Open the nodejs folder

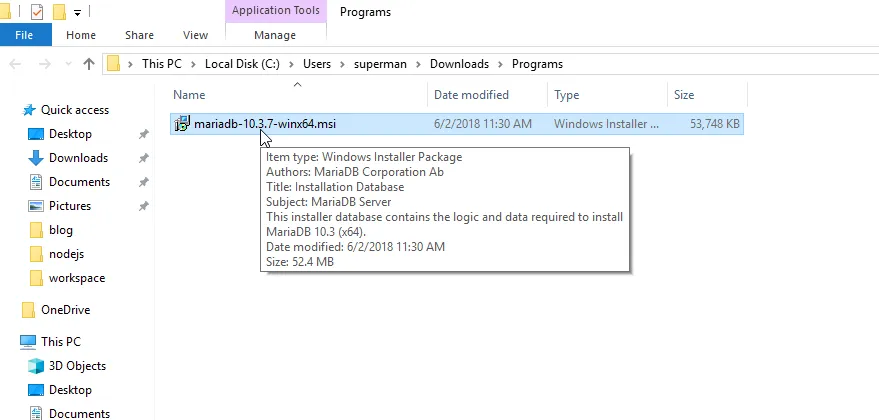(x=66, y=255)
